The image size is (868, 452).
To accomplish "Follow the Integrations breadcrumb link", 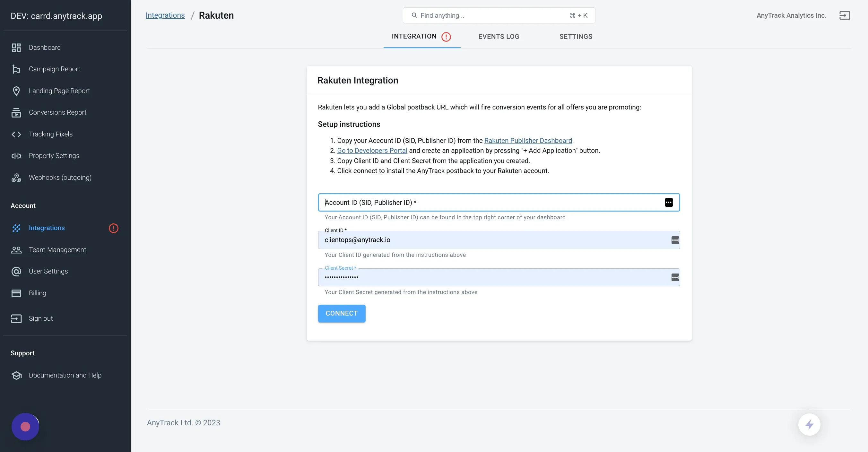I will [x=165, y=15].
